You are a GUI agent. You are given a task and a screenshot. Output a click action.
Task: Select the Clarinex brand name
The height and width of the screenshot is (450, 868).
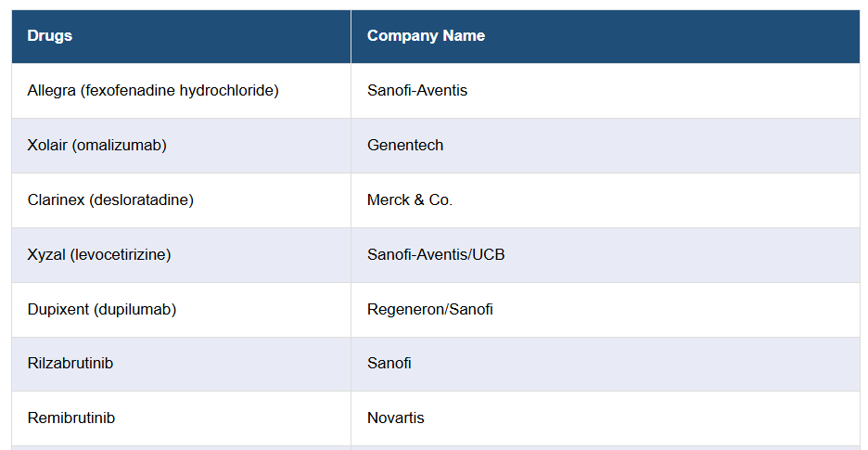[x=56, y=200]
